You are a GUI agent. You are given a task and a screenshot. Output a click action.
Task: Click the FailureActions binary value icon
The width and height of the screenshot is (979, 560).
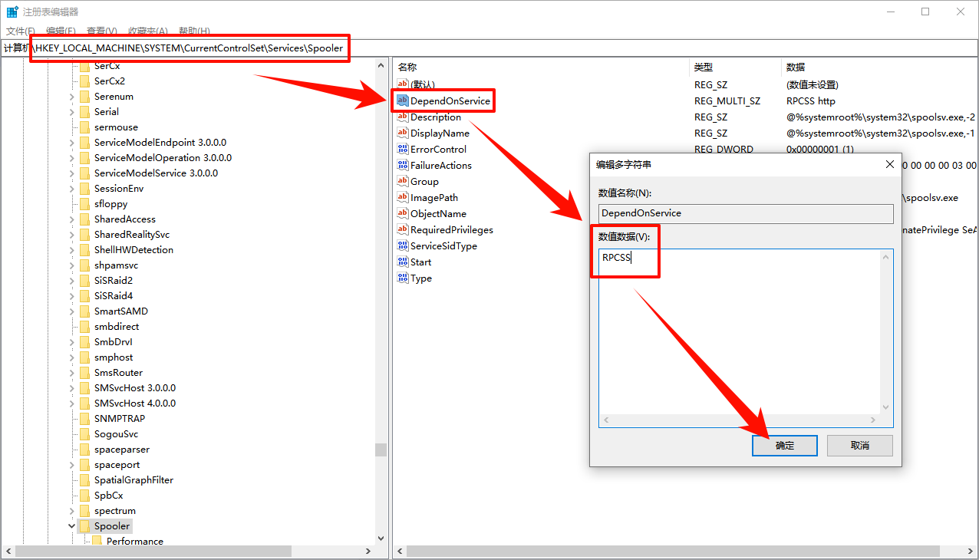403,166
